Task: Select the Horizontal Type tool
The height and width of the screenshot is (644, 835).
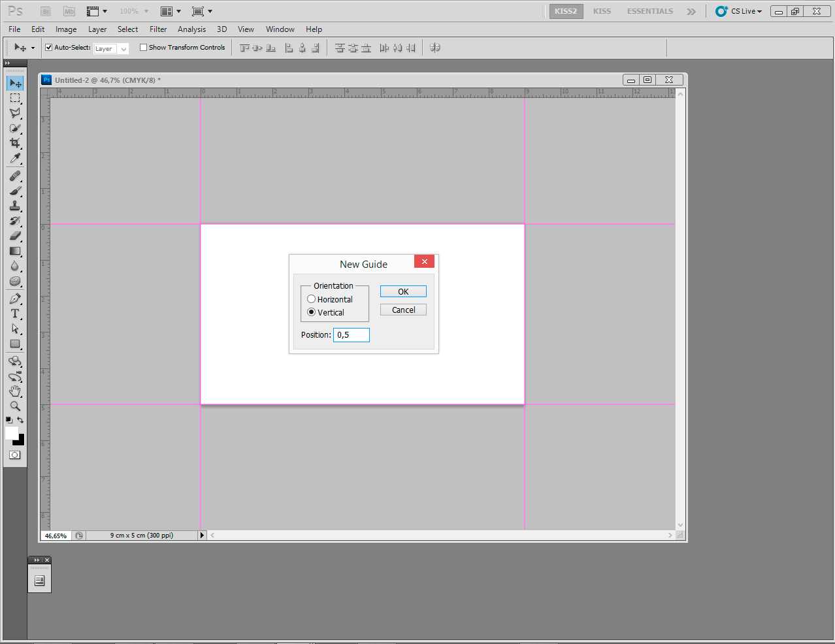Action: [x=15, y=314]
